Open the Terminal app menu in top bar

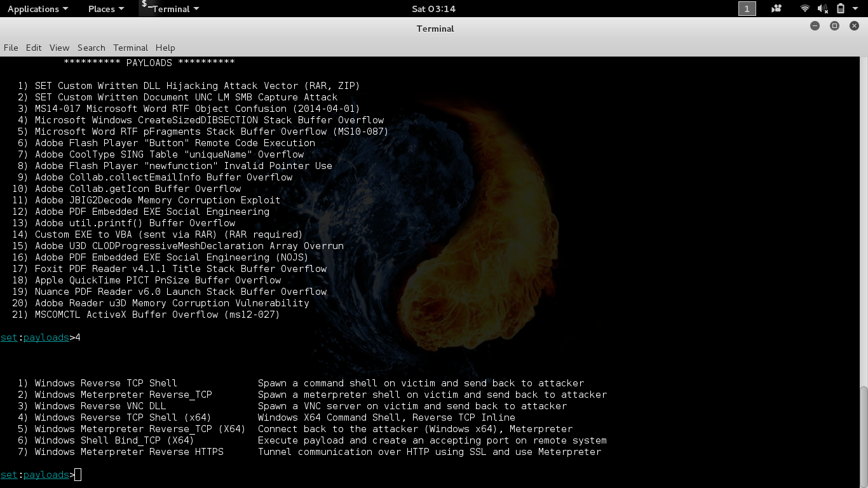176,9
